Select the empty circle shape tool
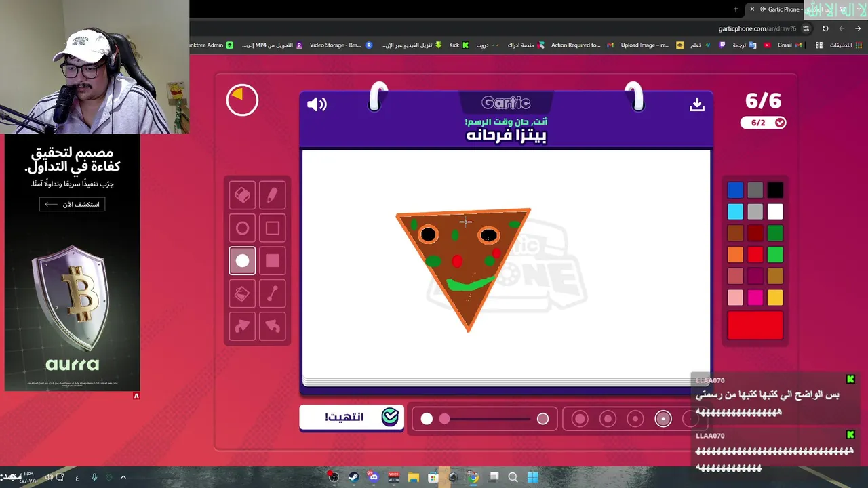868x488 pixels. [x=242, y=228]
